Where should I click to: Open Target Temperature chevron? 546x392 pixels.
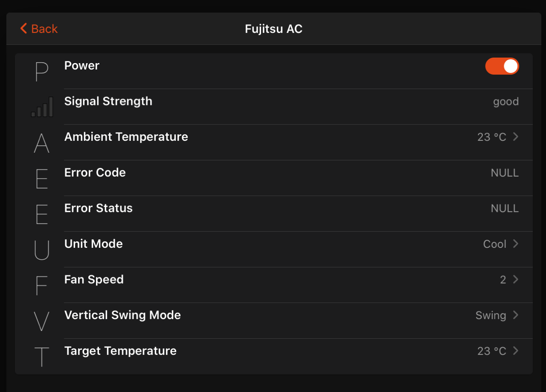click(516, 351)
